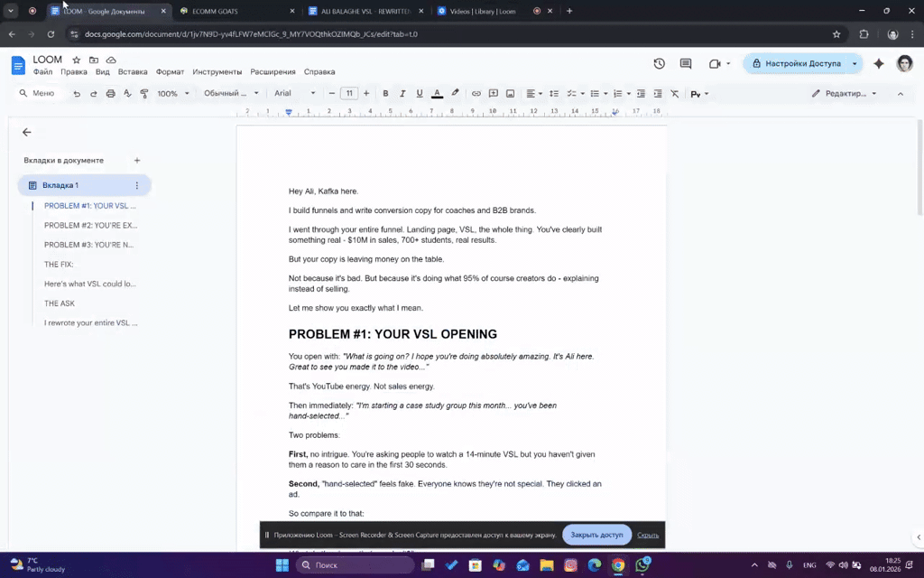The height and width of the screenshot is (578, 924).
Task: Click the print icon
Action: (x=109, y=93)
